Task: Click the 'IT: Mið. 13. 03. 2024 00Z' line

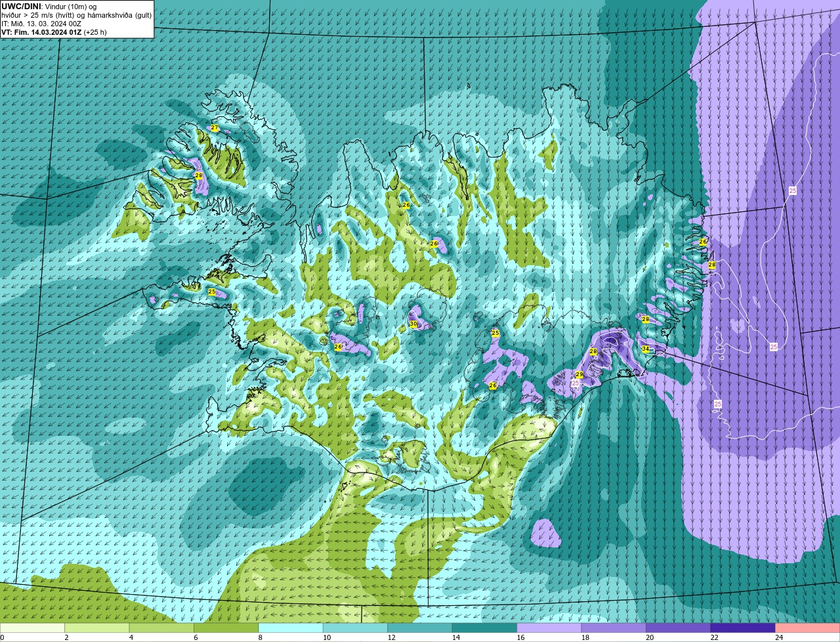Action: coord(41,24)
